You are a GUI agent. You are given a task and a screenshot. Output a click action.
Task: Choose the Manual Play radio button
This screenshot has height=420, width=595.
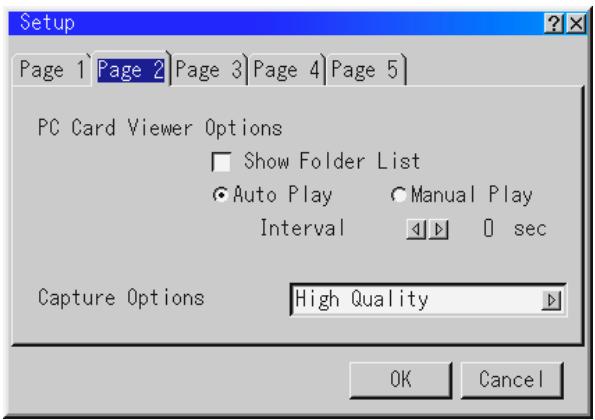pos(399,195)
